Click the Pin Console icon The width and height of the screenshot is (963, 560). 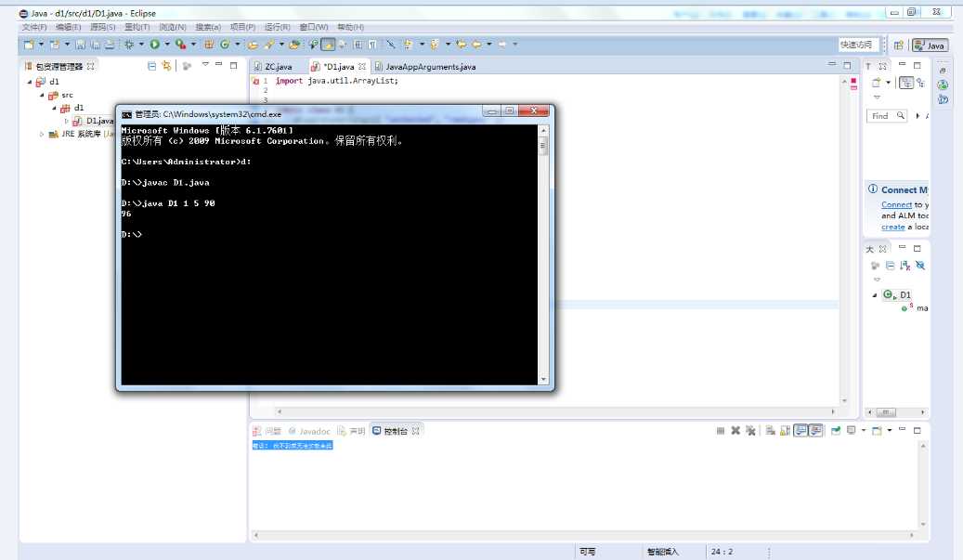[836, 430]
